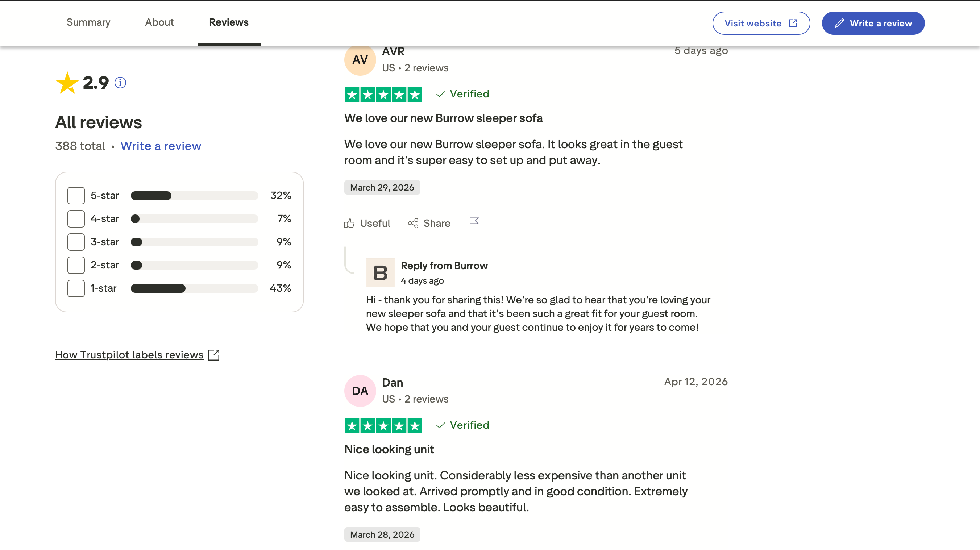Switch to the Summary tab
Viewport: 980px width, 550px height.
88,22
